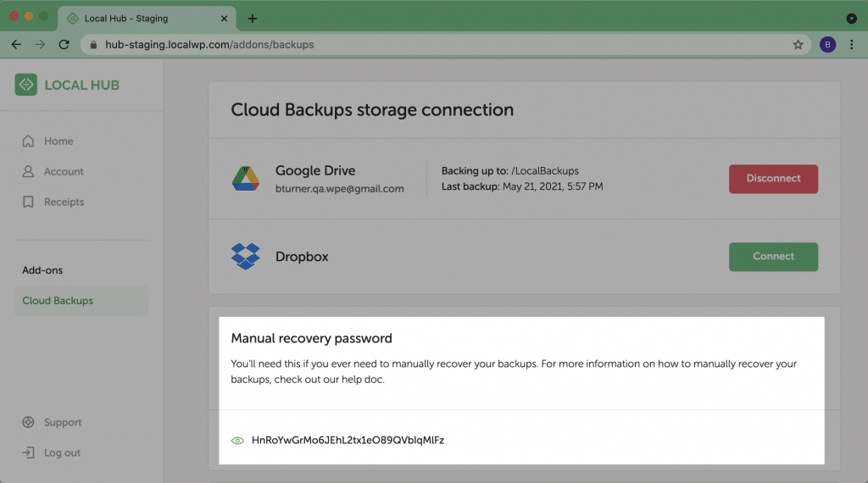Open the tab search dropdown arrow
868x483 pixels.
(851, 19)
